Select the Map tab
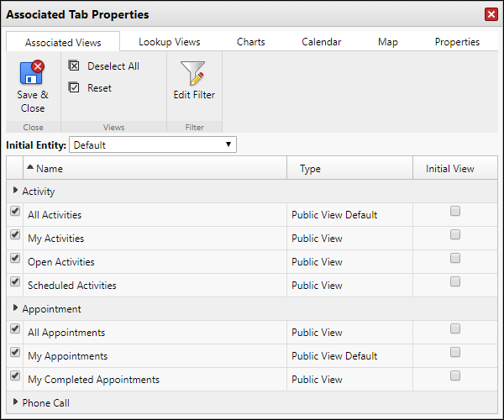 [x=387, y=42]
